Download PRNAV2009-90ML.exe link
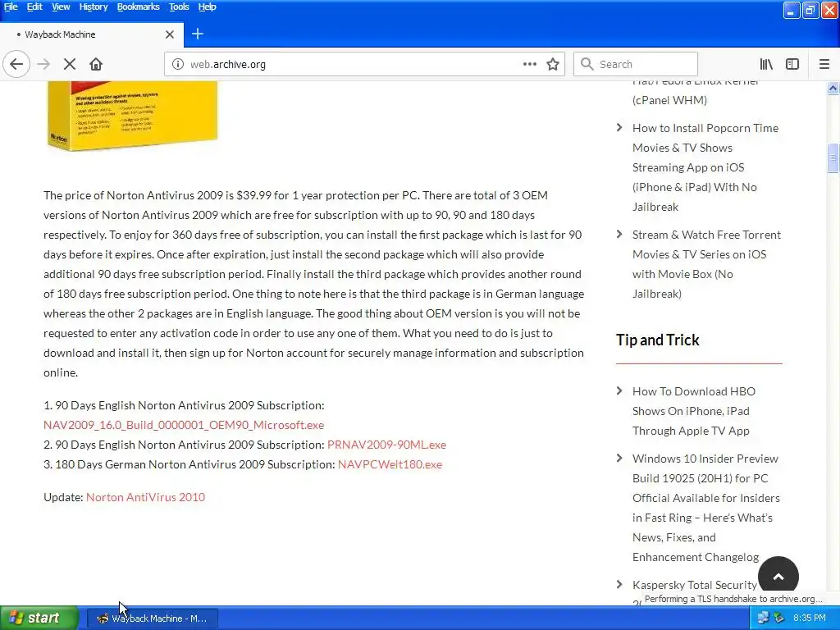The width and height of the screenshot is (840, 630). point(386,445)
